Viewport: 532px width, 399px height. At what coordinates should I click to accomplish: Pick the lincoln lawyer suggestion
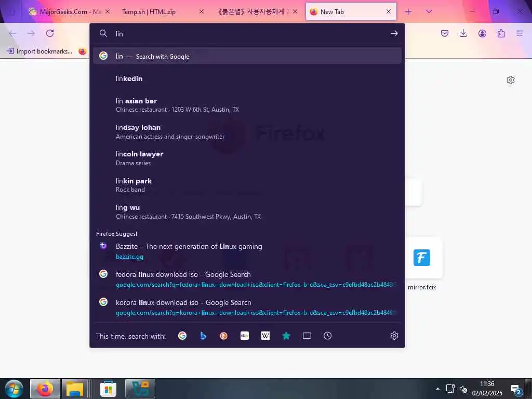[x=247, y=158]
